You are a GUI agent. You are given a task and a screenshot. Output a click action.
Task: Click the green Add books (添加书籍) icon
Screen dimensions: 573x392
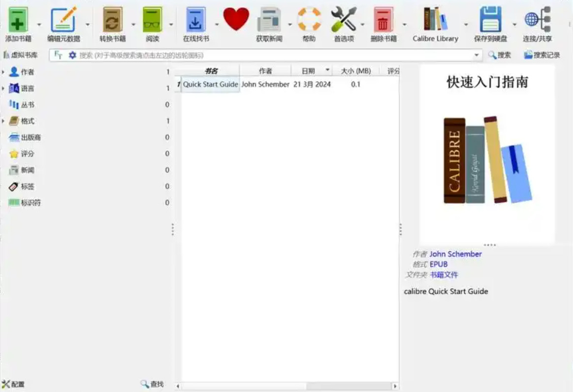(18, 21)
